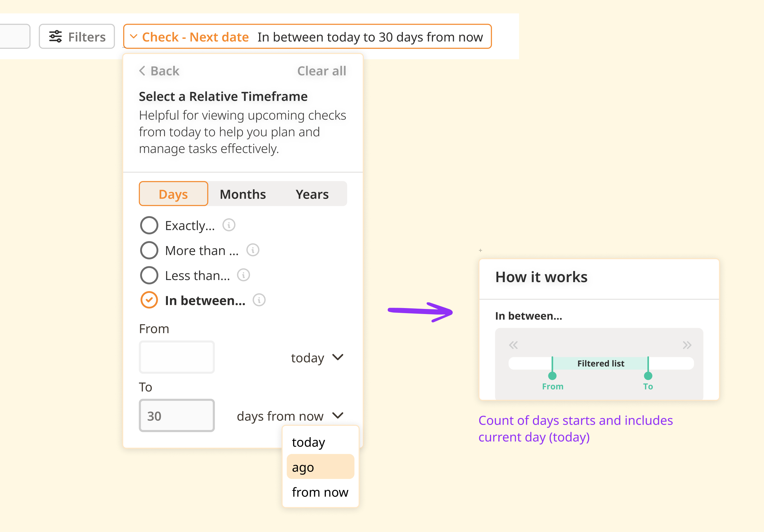Viewport: 764px width, 532px height.
Task: Click the info icon beside Less than
Action: [244, 275]
